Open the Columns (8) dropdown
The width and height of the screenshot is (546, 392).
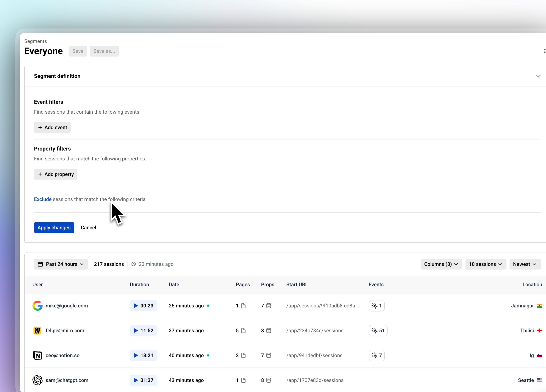pos(441,264)
